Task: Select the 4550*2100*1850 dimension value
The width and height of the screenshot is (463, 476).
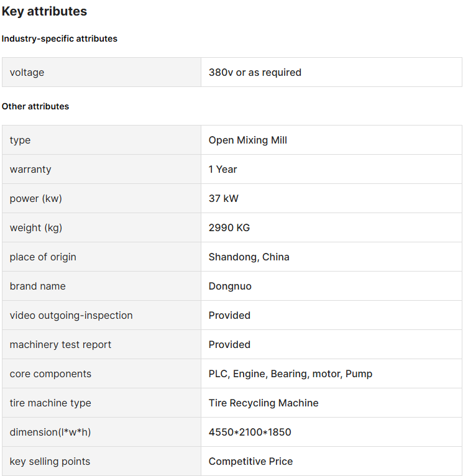Action: (250, 432)
